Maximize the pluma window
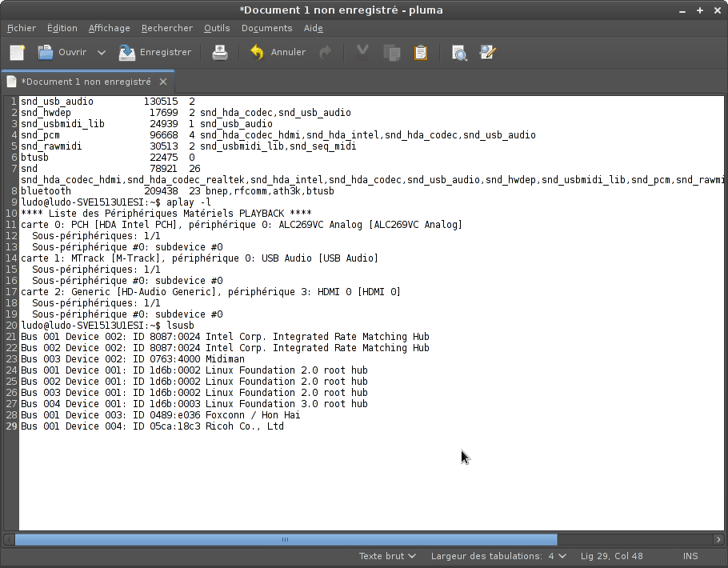This screenshot has height=568, width=728. pos(700,10)
